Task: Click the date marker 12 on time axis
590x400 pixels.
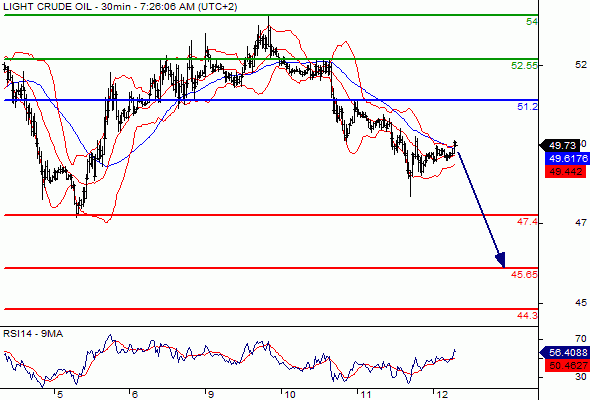Action: tap(442, 394)
